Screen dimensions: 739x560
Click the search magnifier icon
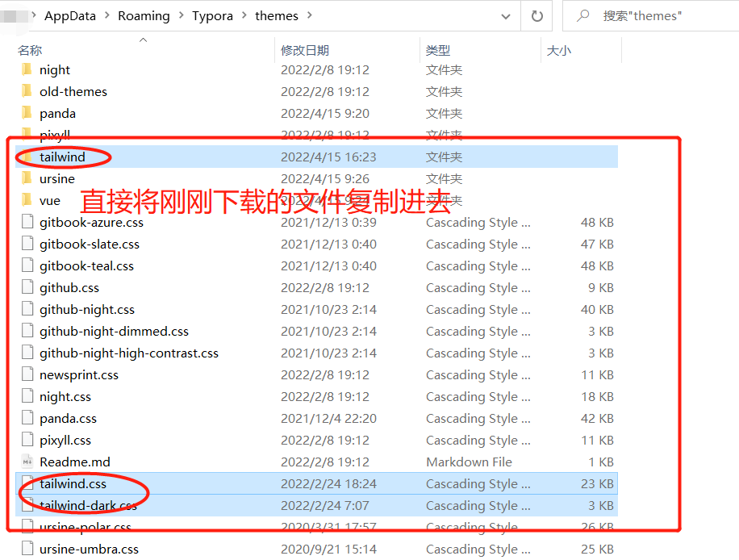583,15
